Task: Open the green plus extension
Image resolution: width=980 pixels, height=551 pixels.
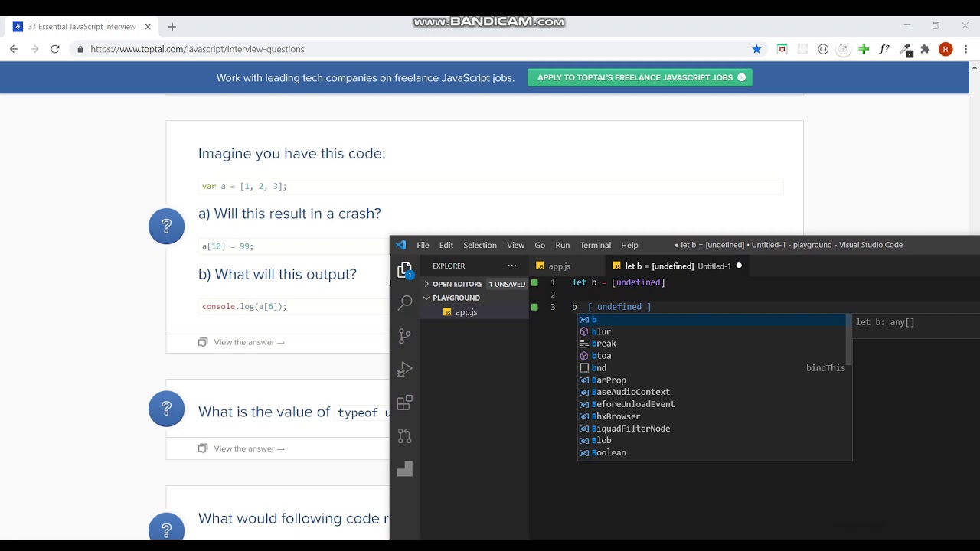Action: pyautogui.click(x=864, y=49)
